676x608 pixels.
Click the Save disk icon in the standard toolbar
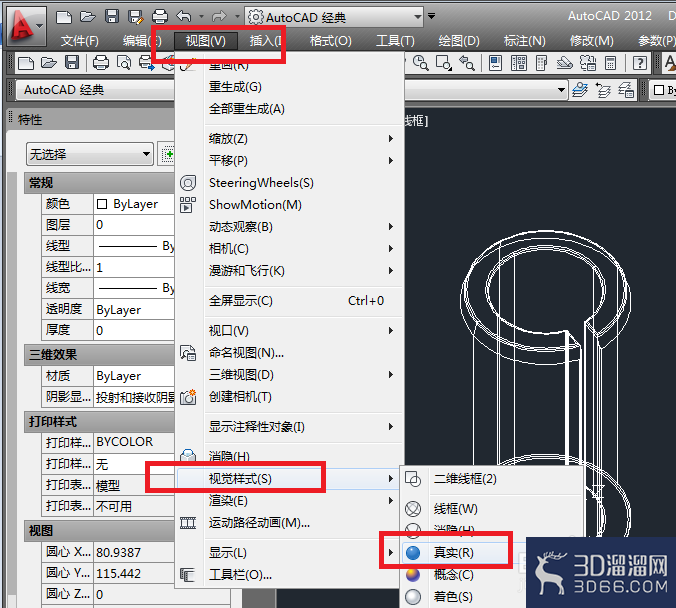(x=72, y=63)
